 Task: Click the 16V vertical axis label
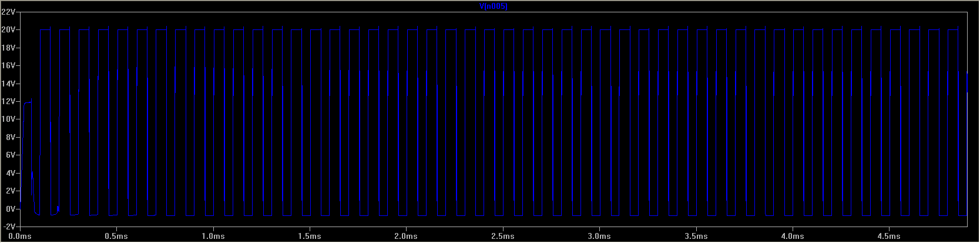[x=8, y=65]
